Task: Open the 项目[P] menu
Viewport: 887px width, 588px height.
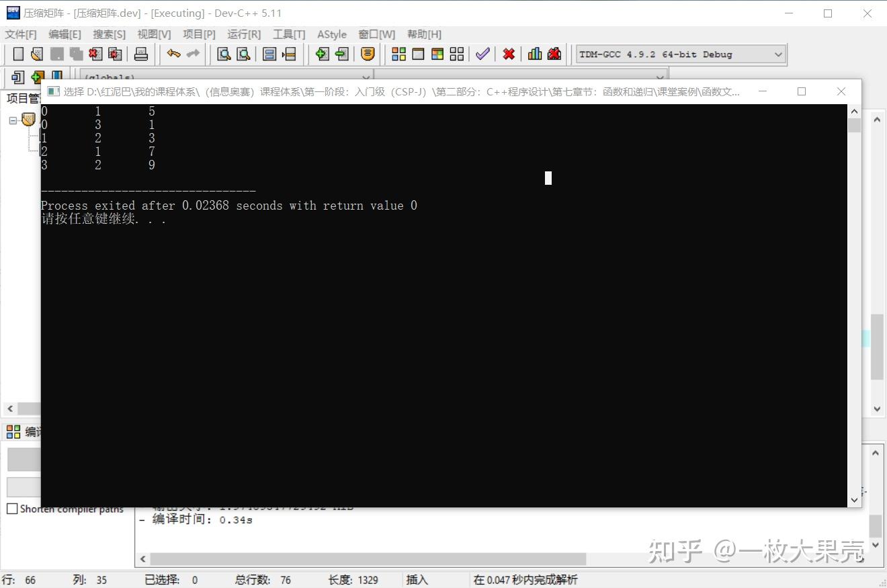Action: click(199, 34)
